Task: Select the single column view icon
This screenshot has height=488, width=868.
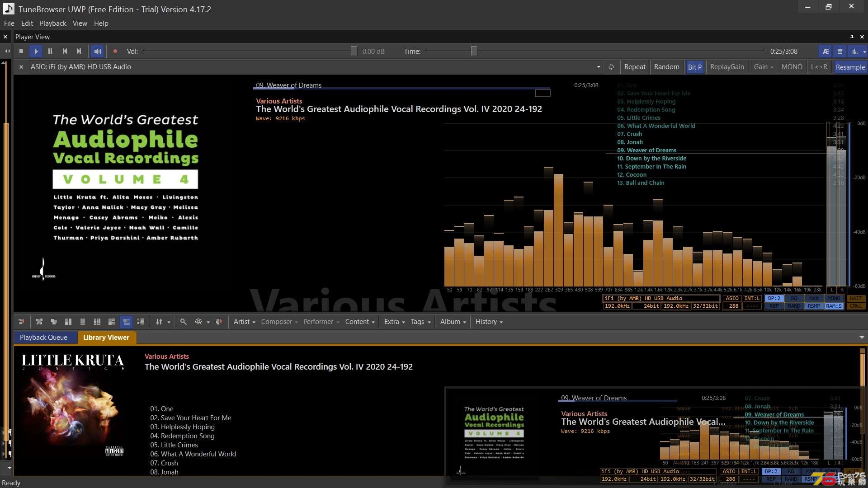Action: point(83,322)
